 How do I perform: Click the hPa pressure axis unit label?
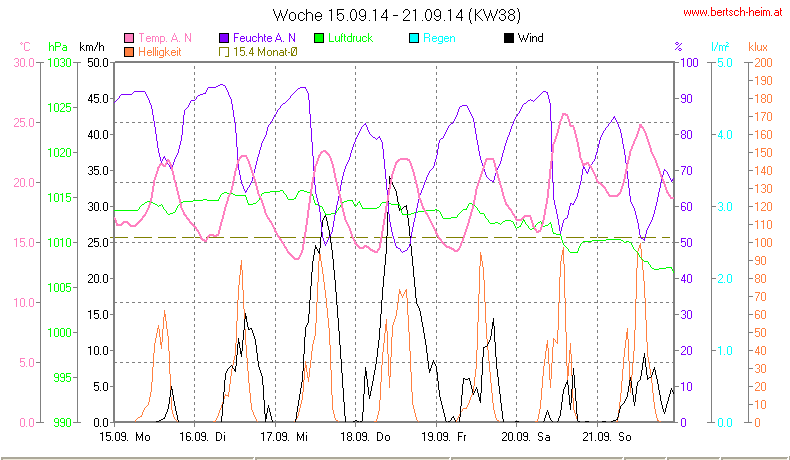tap(57, 47)
